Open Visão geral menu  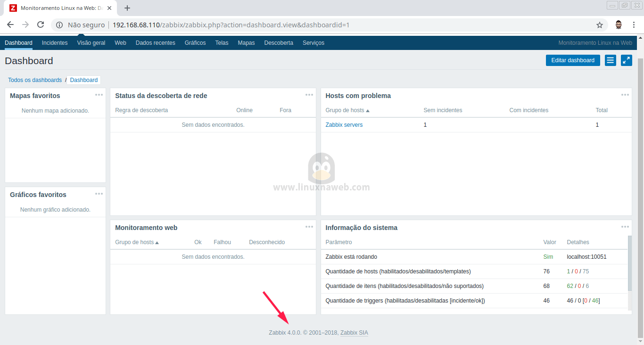(x=91, y=43)
